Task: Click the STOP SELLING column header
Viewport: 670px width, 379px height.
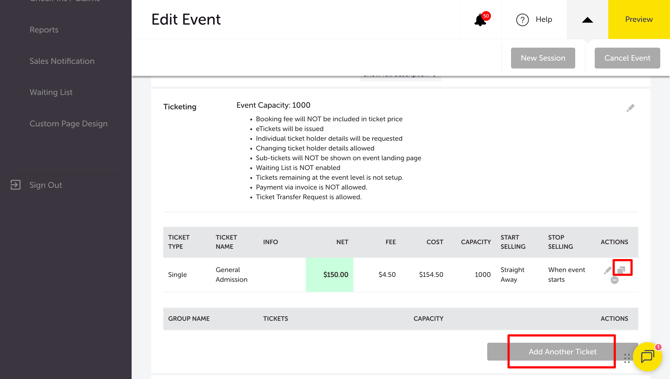Action: tap(560, 242)
